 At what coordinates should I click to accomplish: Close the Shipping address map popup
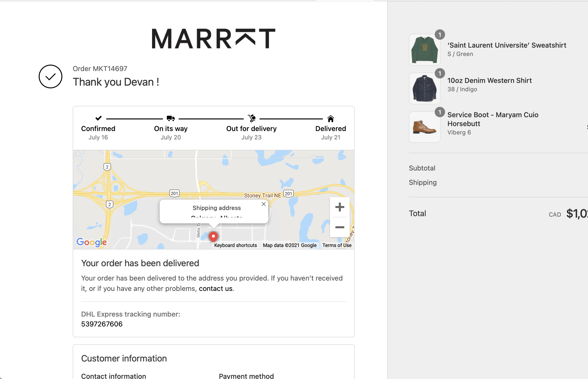coord(264,204)
